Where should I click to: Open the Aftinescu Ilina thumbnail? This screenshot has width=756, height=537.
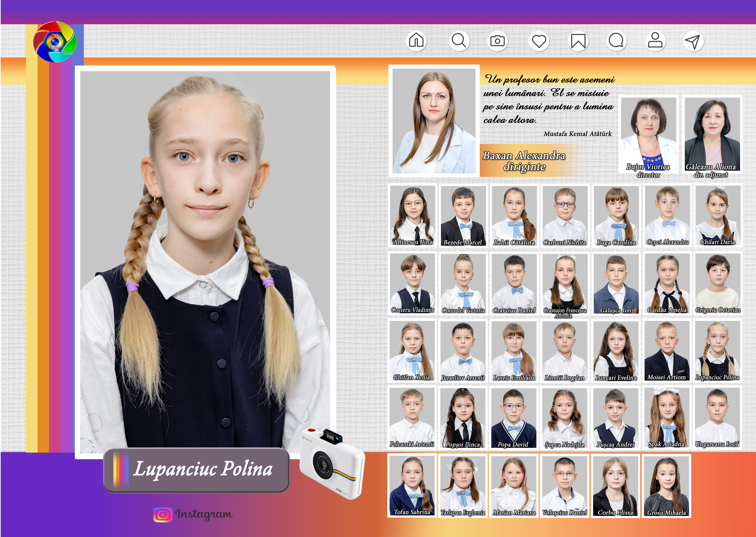coord(413,216)
